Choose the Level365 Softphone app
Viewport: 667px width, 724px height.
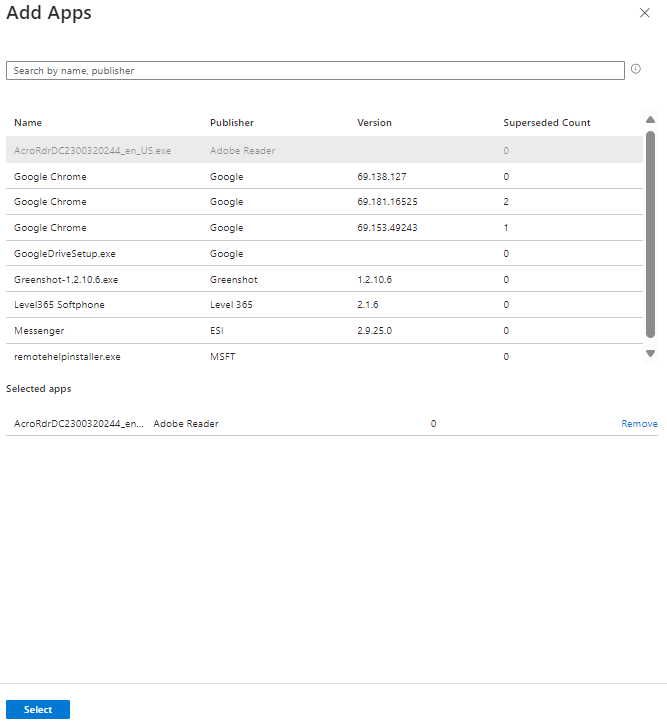click(59, 305)
